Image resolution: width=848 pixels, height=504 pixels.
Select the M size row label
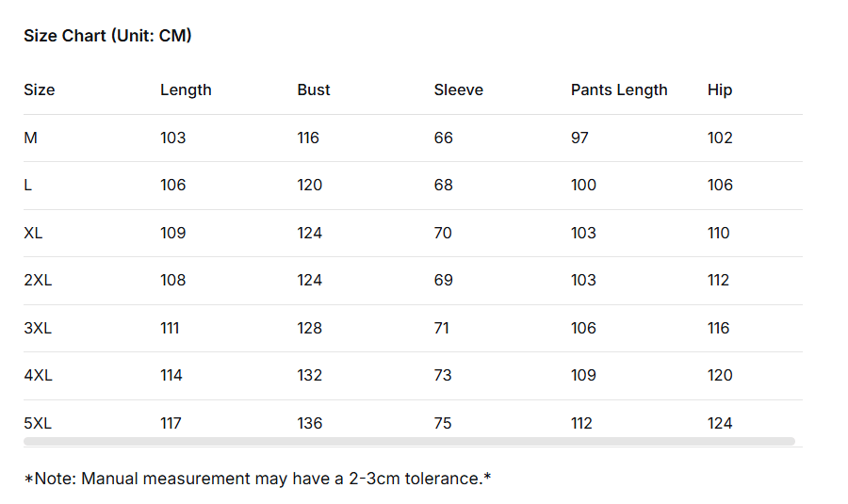coord(31,138)
